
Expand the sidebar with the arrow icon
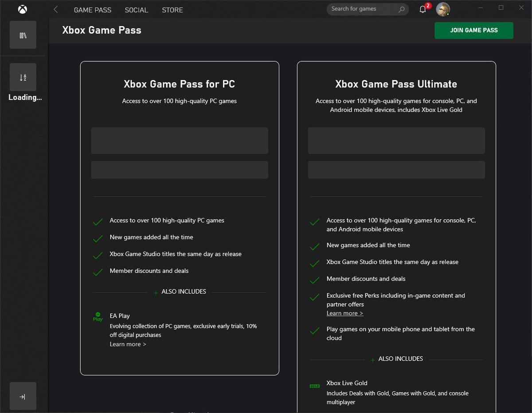pos(23,396)
